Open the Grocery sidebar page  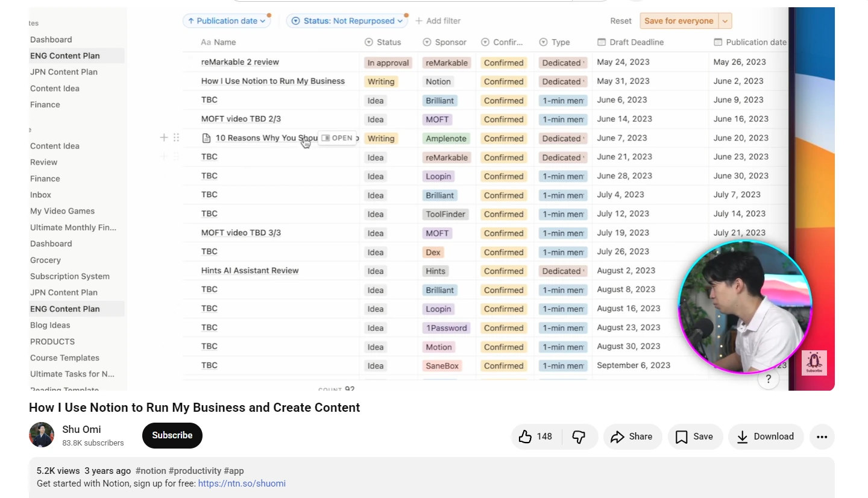pyautogui.click(x=46, y=260)
